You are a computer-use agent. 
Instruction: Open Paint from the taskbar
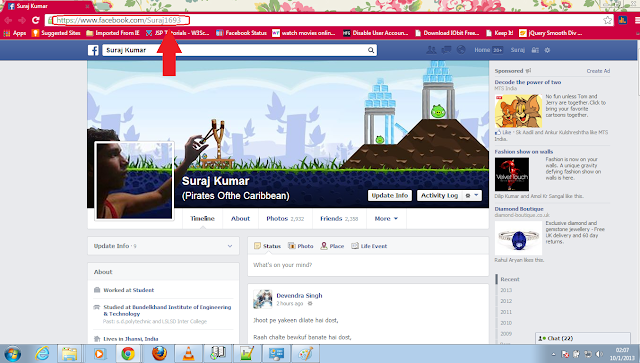tap(305, 354)
